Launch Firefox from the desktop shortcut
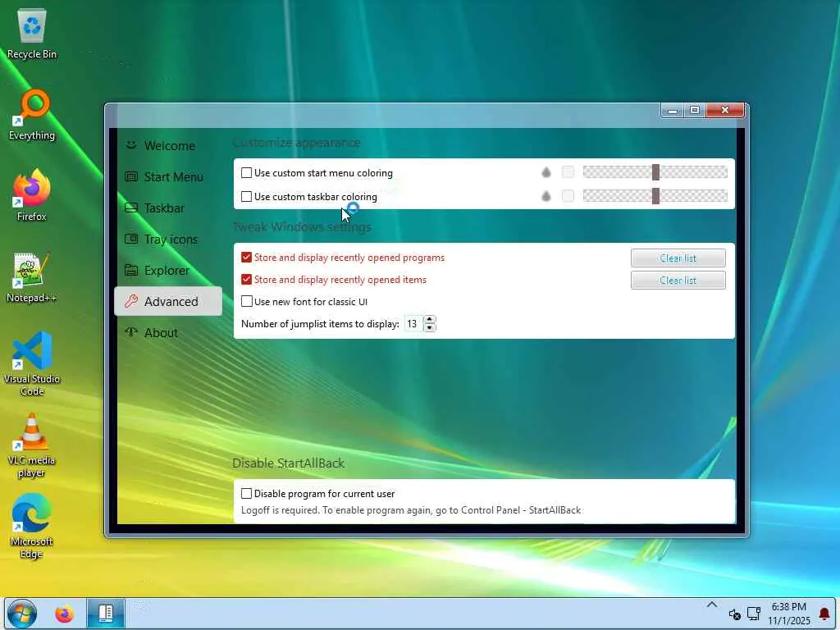The image size is (840, 630). [32, 195]
